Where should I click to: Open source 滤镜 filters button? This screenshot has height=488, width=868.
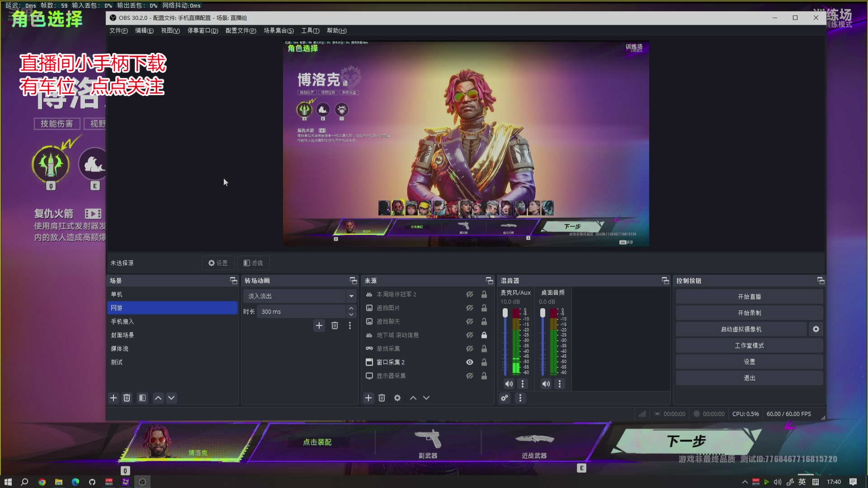pos(253,263)
